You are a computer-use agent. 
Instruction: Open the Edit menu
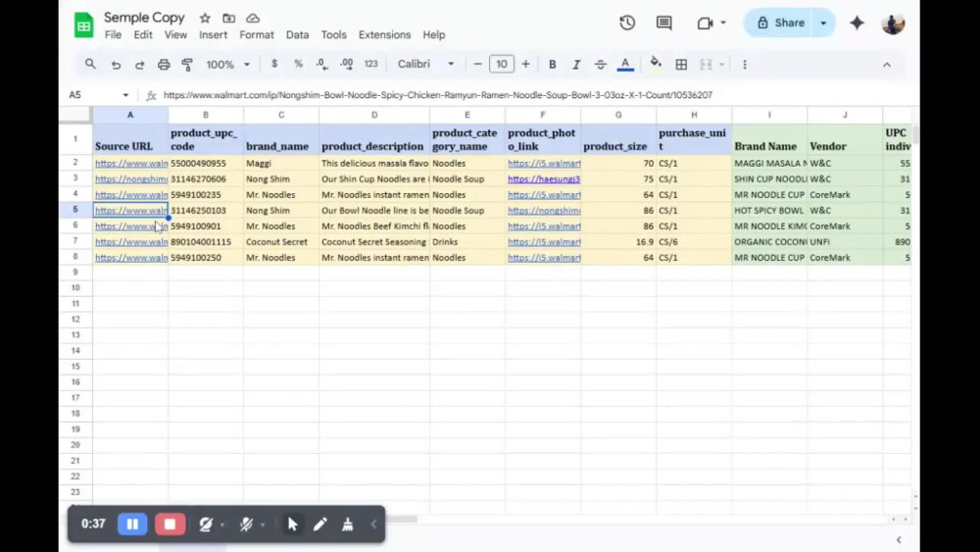(142, 35)
